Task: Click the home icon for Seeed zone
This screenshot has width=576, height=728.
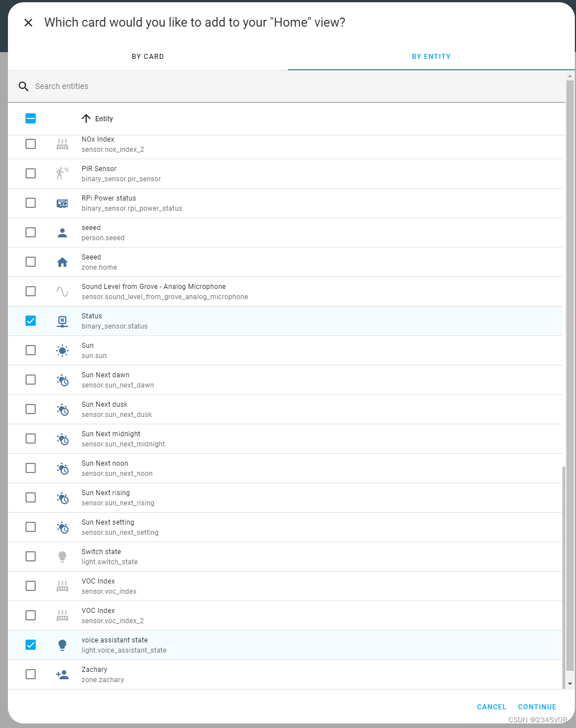Action: click(62, 262)
